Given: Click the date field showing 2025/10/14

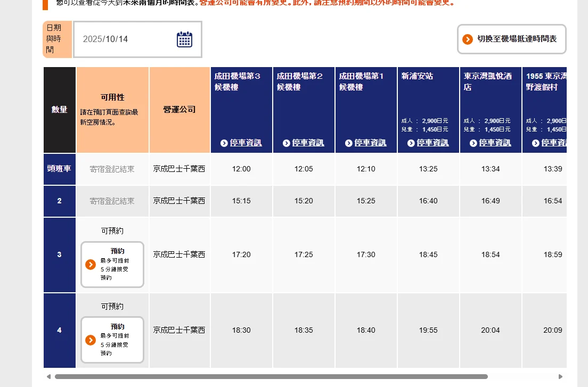Looking at the screenshot, I should click(x=137, y=39).
